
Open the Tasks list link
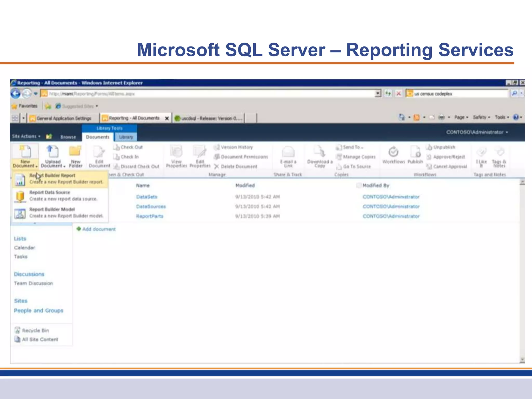[21, 257]
